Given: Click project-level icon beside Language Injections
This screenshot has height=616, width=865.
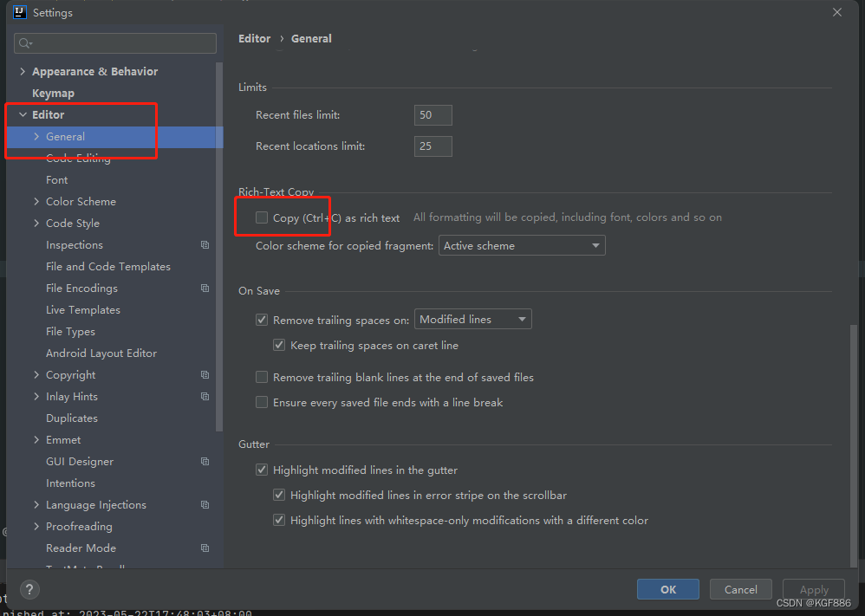Looking at the screenshot, I should point(205,504).
